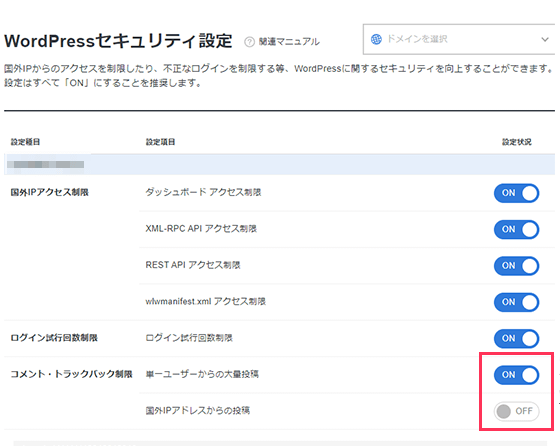Click the 設定状況 column header
Image resolution: width=560 pixels, height=446 pixels.
coord(517,142)
